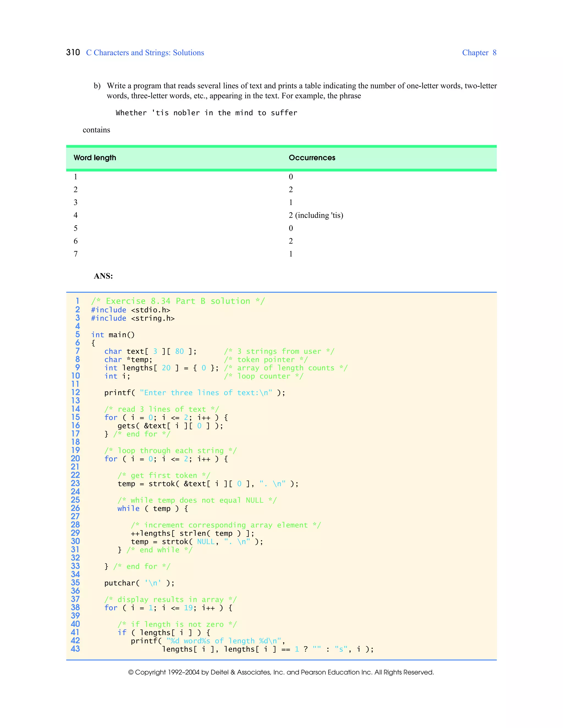This screenshot has width=563, height=728.
Task: Click the 'while ( temp ) {' line
Action: (x=152, y=508)
